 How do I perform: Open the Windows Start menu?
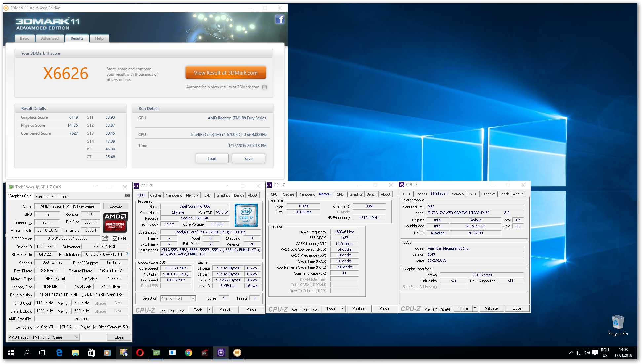11,353
